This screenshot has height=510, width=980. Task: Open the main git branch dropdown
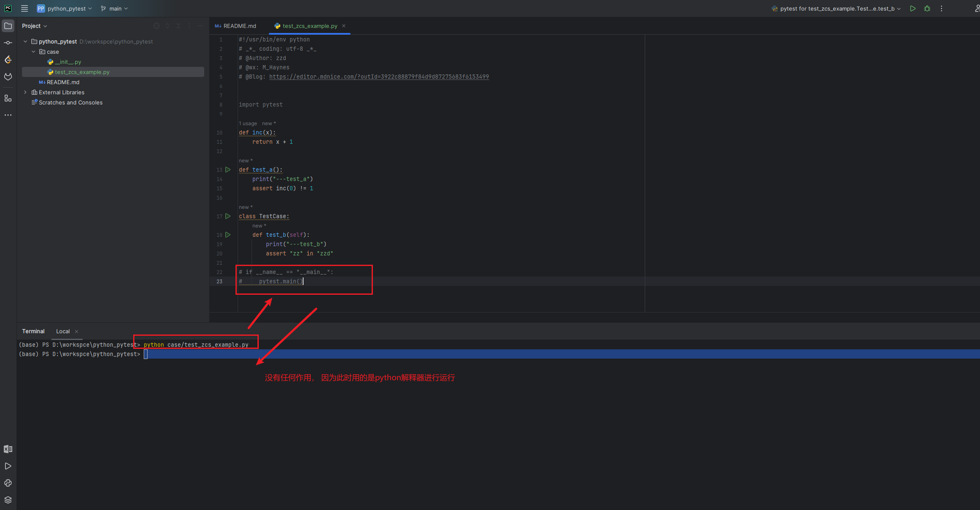[x=114, y=8]
